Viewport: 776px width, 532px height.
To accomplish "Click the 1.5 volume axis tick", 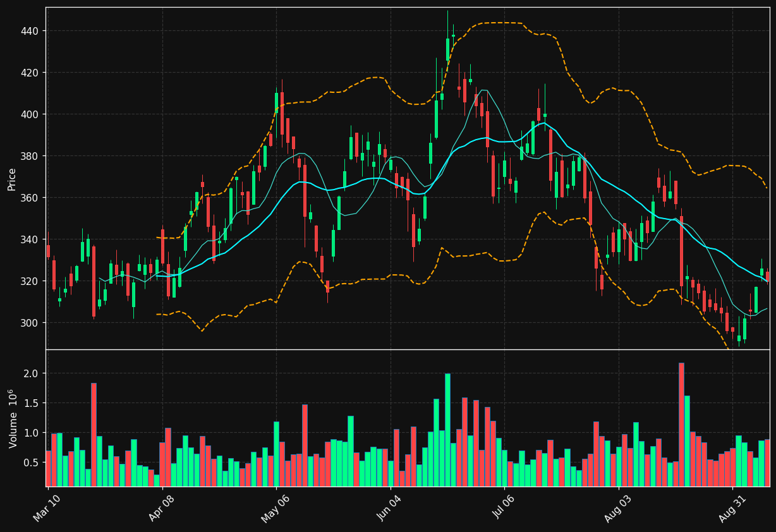I will click(32, 403).
